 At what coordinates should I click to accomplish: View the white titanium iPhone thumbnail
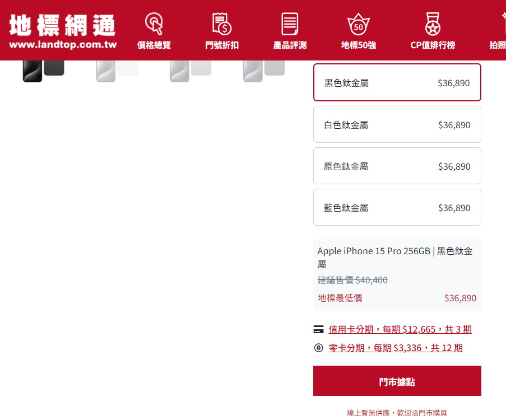tap(117, 70)
